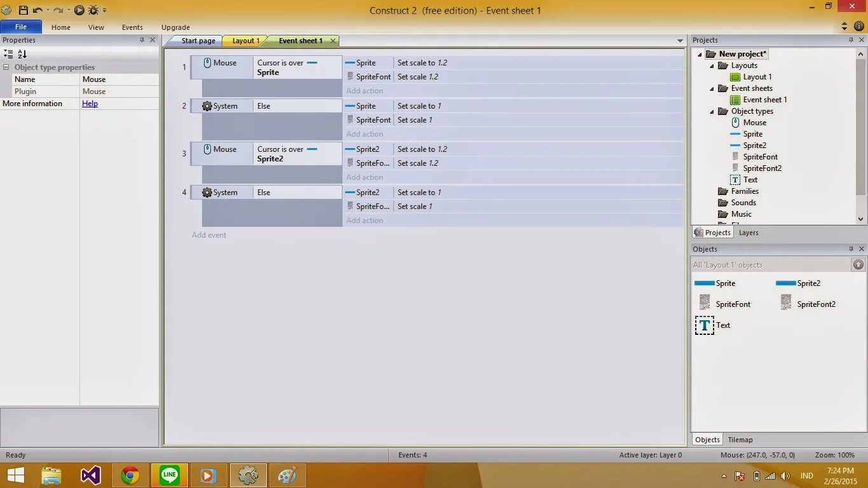Open the redo history dropdown arrow
This screenshot has width=868, height=488.
pos(67,10)
